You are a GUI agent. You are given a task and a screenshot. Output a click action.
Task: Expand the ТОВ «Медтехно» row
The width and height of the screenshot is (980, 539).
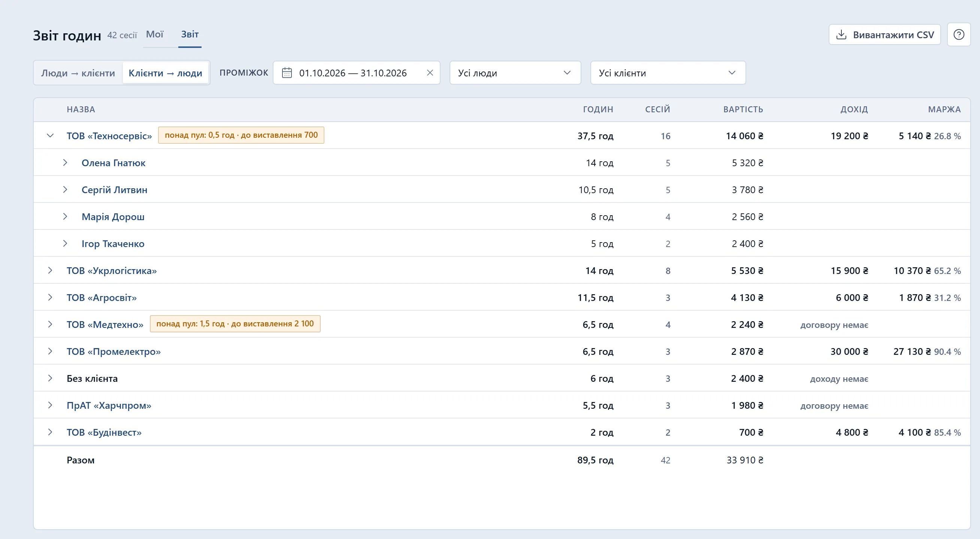click(50, 325)
